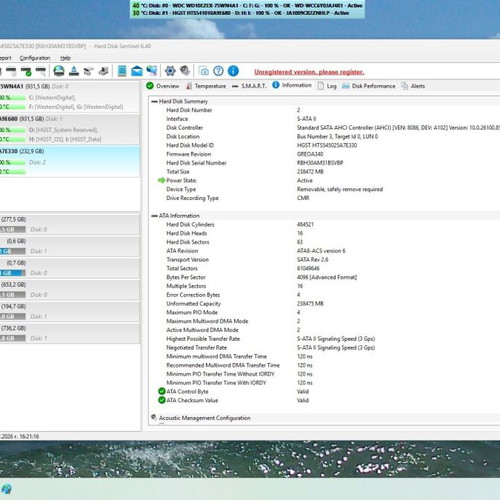Select the HGST 931,5 GB Disk 1 entry
This screenshot has height=500, width=500.
point(69,129)
